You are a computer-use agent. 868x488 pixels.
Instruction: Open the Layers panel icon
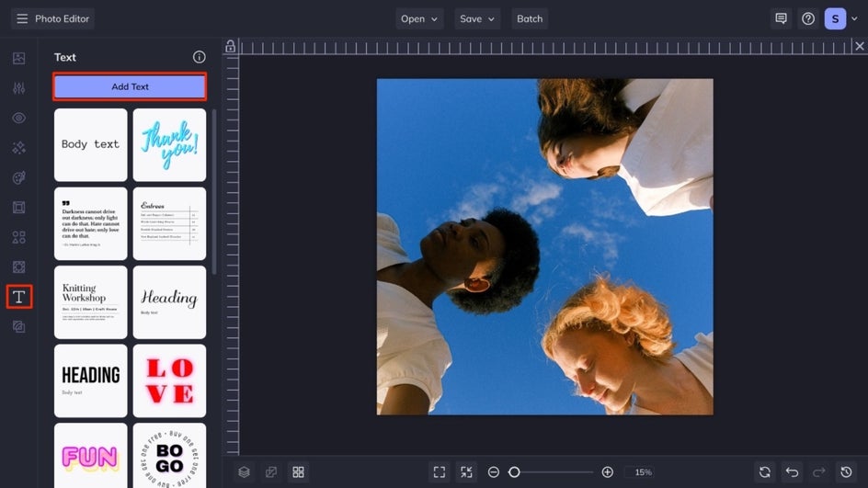point(245,472)
